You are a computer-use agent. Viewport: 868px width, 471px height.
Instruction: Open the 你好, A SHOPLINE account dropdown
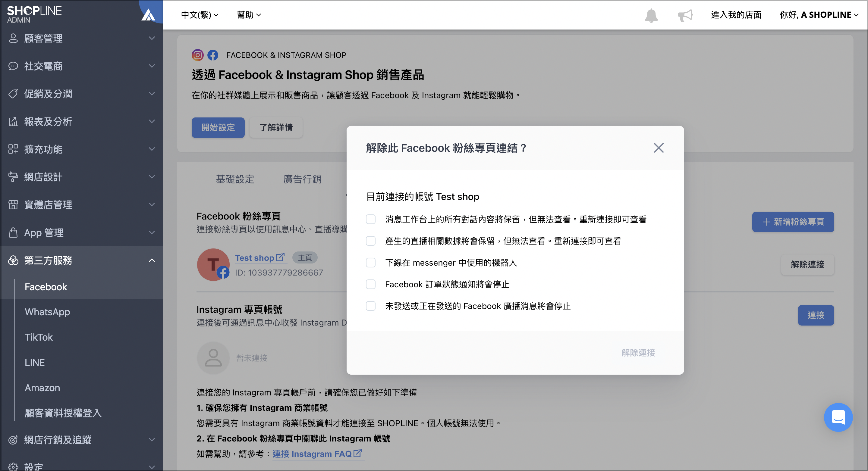coord(819,15)
